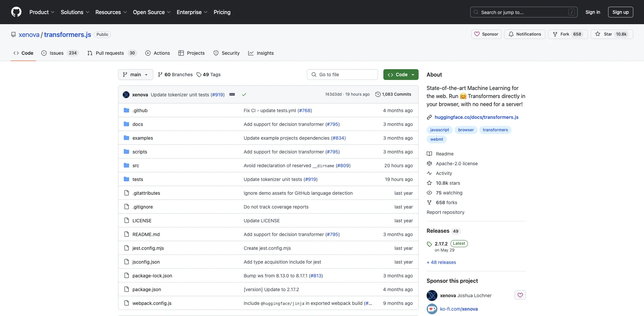Click the Sponsor button

pyautogui.click(x=486, y=34)
